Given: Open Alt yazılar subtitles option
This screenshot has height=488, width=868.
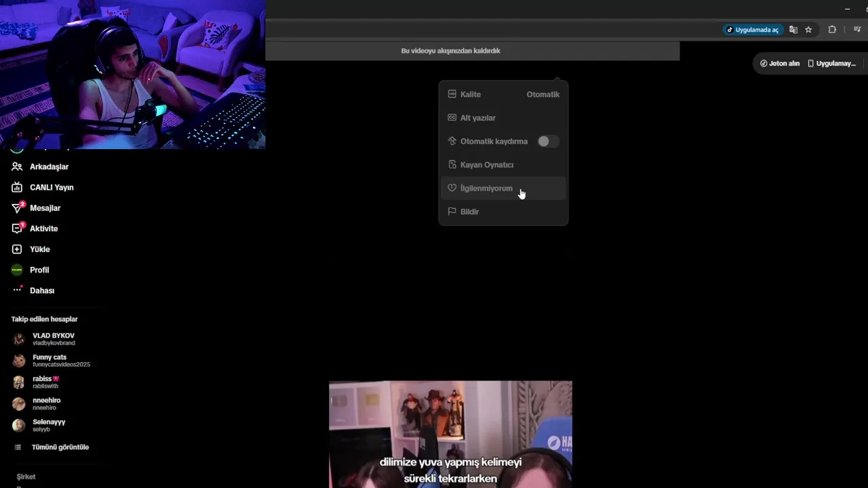Looking at the screenshot, I should tap(503, 118).
